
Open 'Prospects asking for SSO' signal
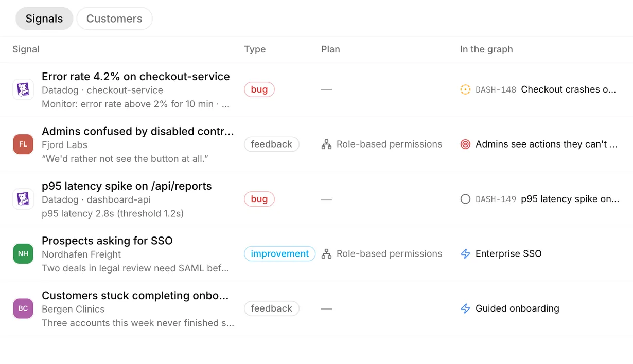click(107, 241)
